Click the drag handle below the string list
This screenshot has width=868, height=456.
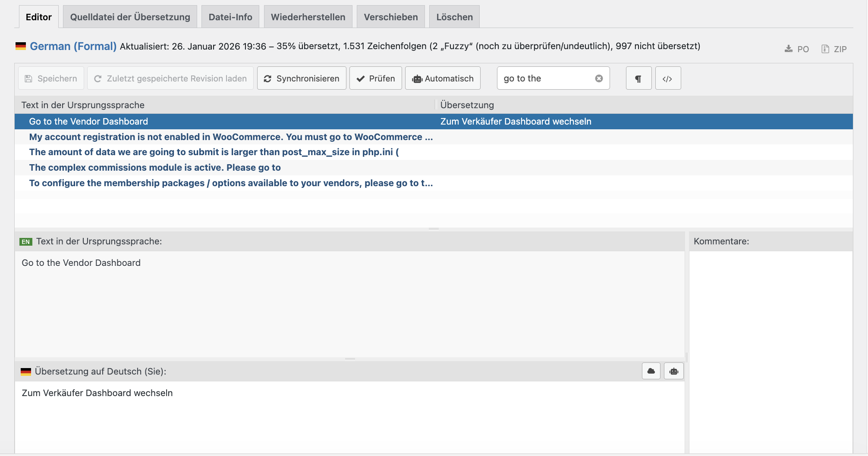(434, 229)
